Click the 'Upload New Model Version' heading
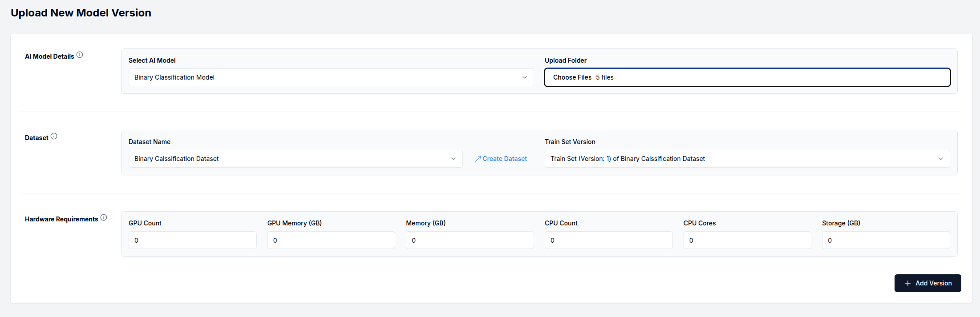The height and width of the screenshot is (317, 980). point(81,13)
